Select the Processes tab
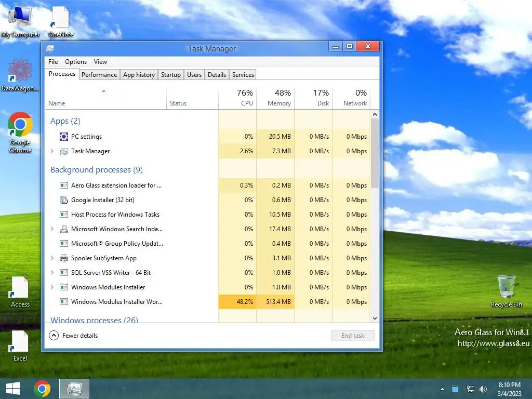This screenshot has height=399, width=532. pos(62,74)
